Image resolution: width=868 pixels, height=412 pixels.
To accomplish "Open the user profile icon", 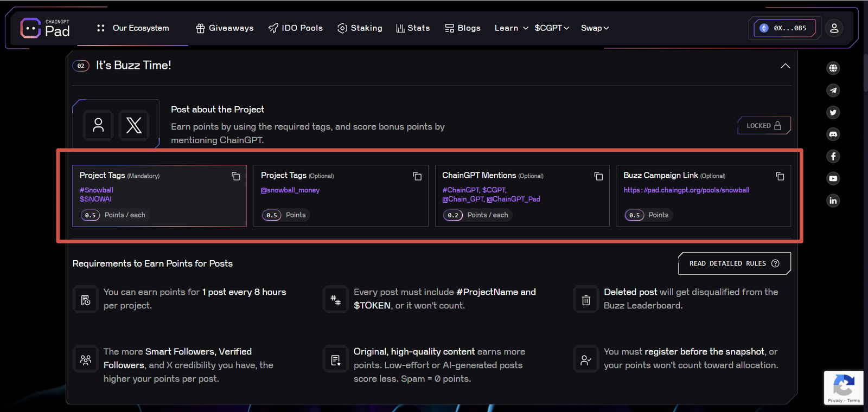I will point(834,28).
